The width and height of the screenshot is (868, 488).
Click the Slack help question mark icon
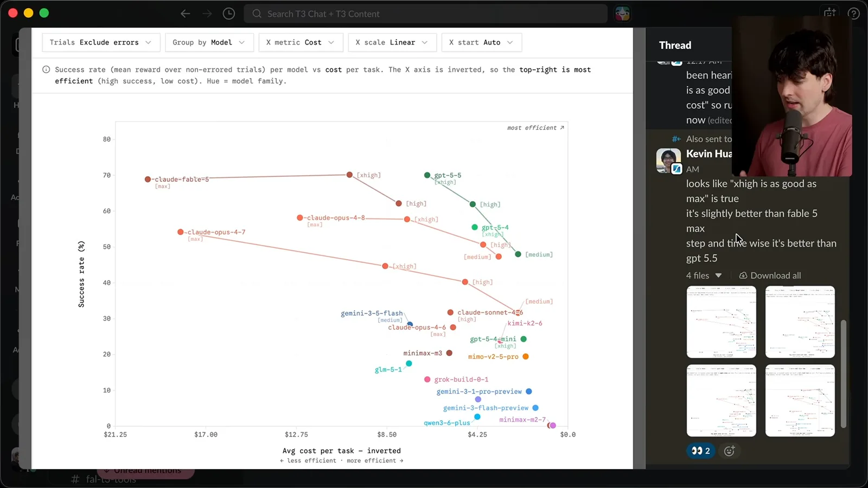pyautogui.click(x=853, y=14)
